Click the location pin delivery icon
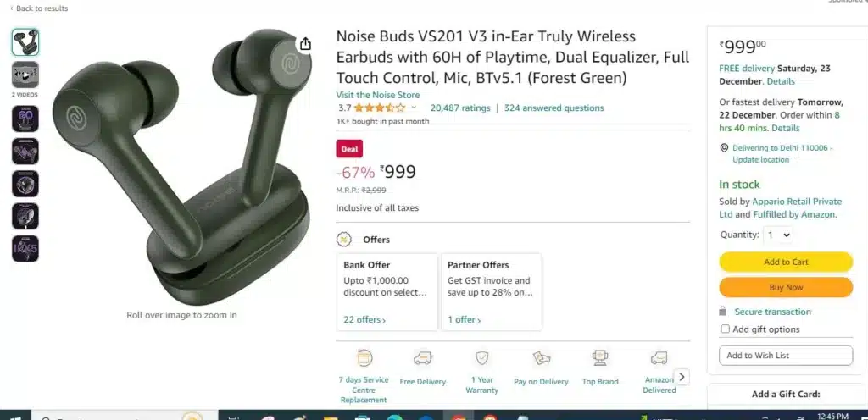Image resolution: width=868 pixels, height=420 pixels. (x=724, y=148)
